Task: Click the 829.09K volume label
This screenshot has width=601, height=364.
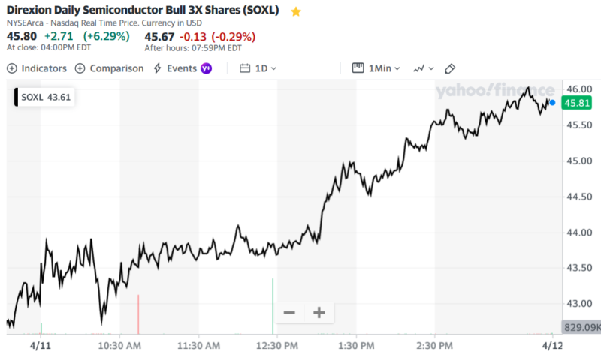Action: click(581, 327)
